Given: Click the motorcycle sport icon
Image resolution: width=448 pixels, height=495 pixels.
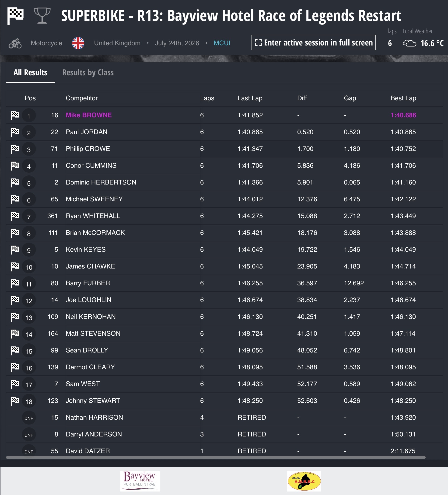Looking at the screenshot, I should (x=15, y=43).
